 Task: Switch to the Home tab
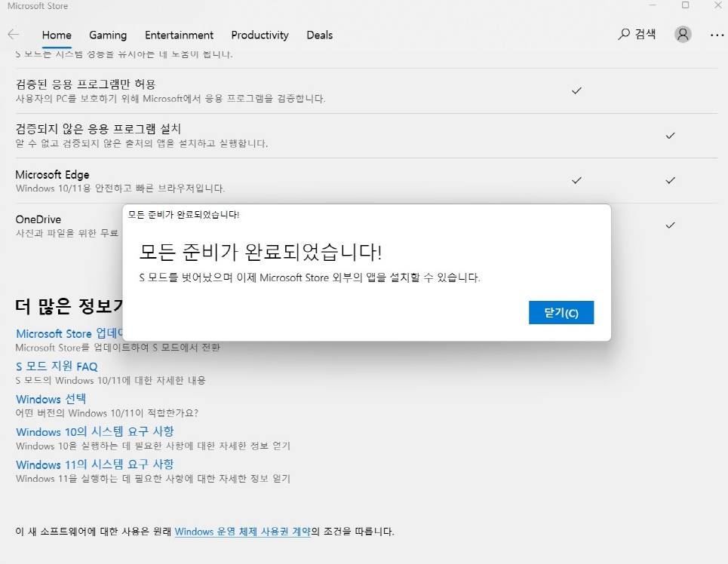click(x=57, y=35)
